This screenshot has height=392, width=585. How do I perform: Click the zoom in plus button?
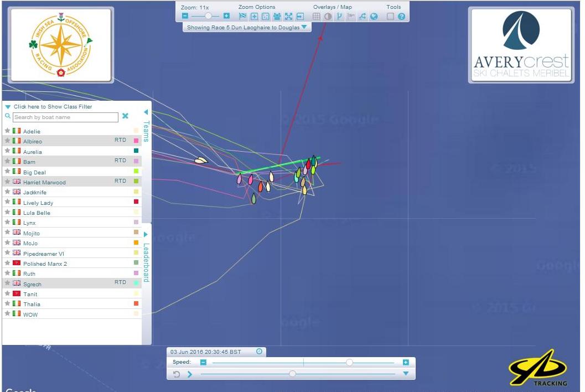pos(226,16)
